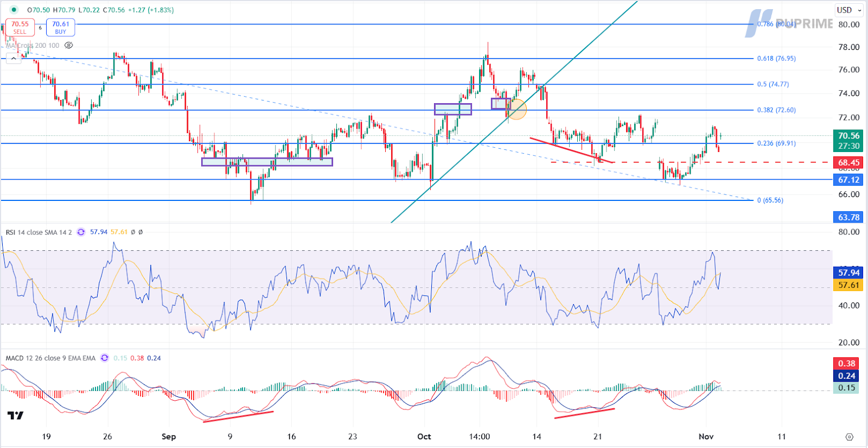Click the blue 67.12 price level tag
Screen dimensions: 868x448
[848, 180]
